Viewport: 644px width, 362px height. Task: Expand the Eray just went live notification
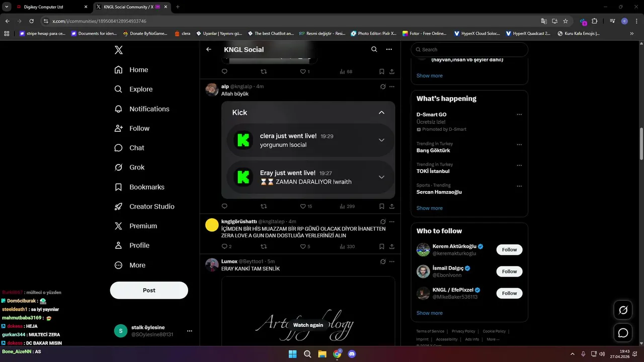click(381, 177)
